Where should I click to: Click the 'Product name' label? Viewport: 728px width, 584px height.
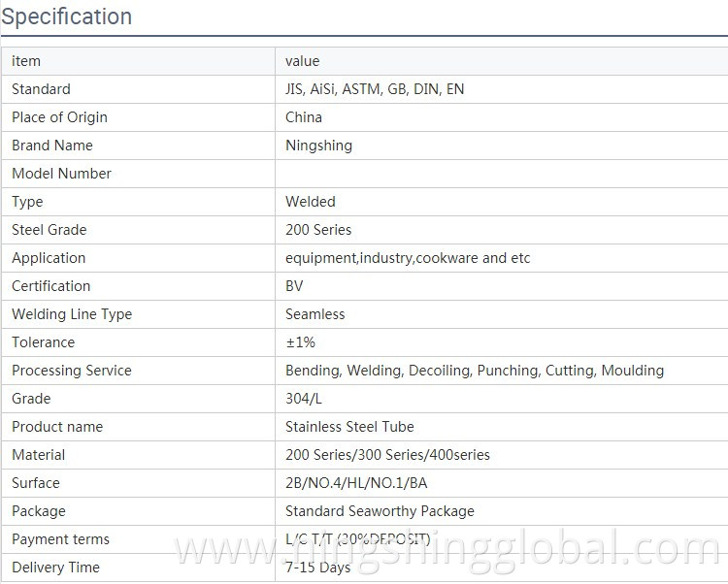pyautogui.click(x=57, y=427)
